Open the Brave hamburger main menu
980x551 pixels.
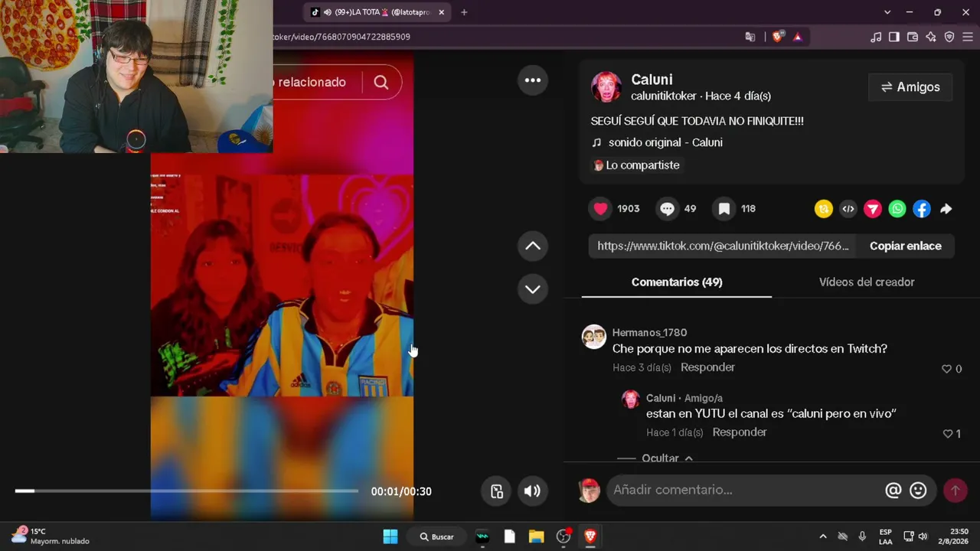coord(968,37)
